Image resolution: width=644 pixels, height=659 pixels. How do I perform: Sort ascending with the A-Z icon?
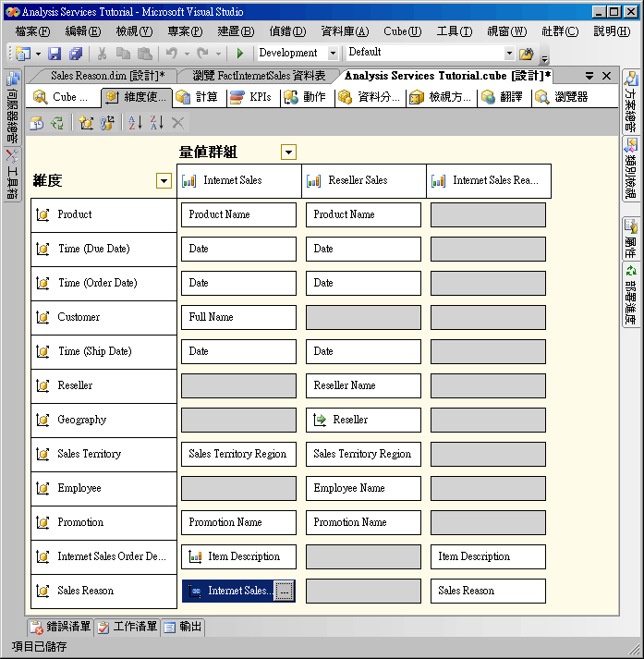point(135,123)
